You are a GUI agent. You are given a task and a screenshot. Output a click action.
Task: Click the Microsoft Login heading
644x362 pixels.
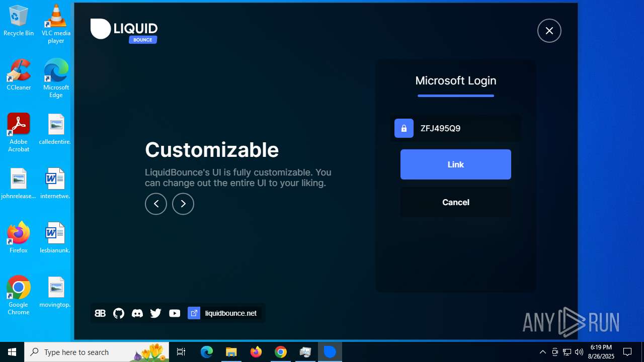(x=456, y=80)
